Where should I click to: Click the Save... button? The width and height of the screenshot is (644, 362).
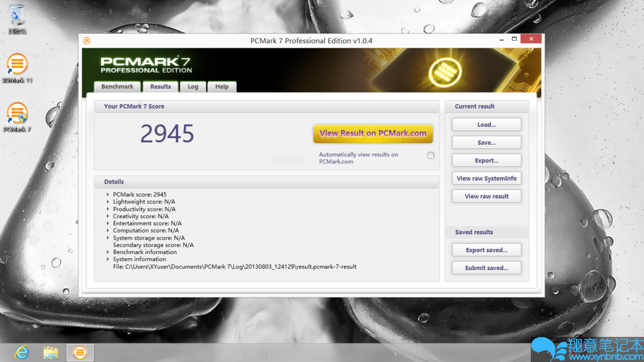[x=487, y=143]
